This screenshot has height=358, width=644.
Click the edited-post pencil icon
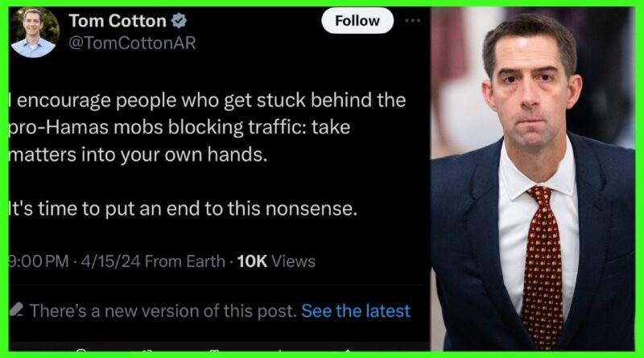(16, 310)
